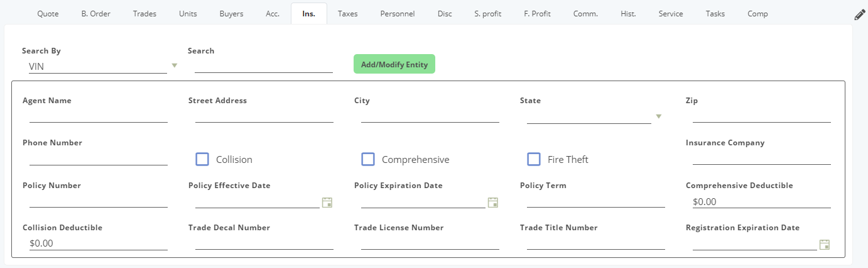Open the Policy Effective Date calendar

coord(327,202)
